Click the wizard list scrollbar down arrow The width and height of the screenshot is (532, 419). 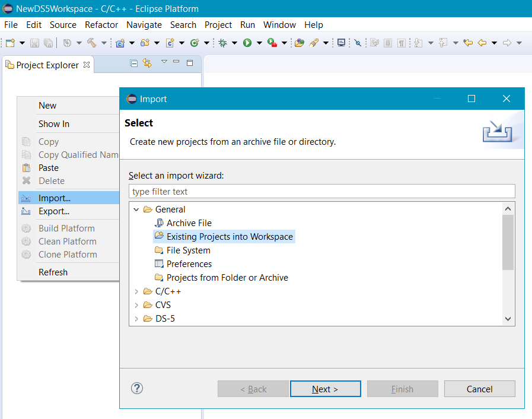[x=508, y=319]
